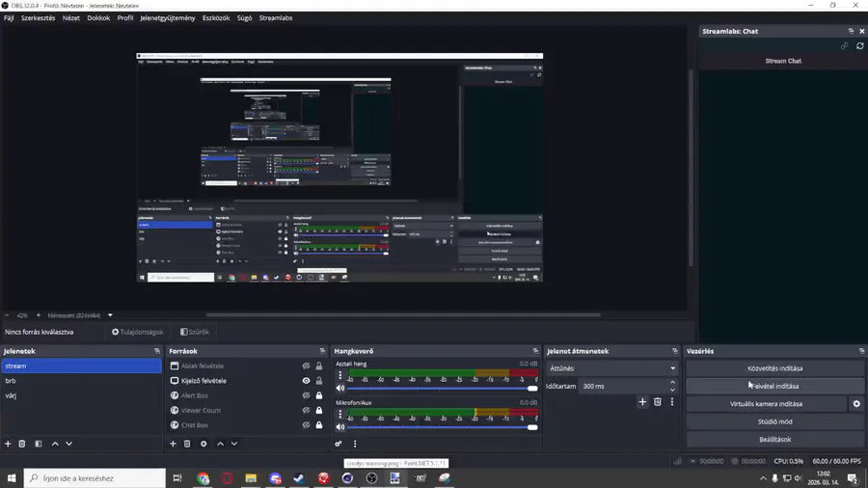Remove selected source with the Források trash icon
The height and width of the screenshot is (488, 868).
click(x=187, y=444)
